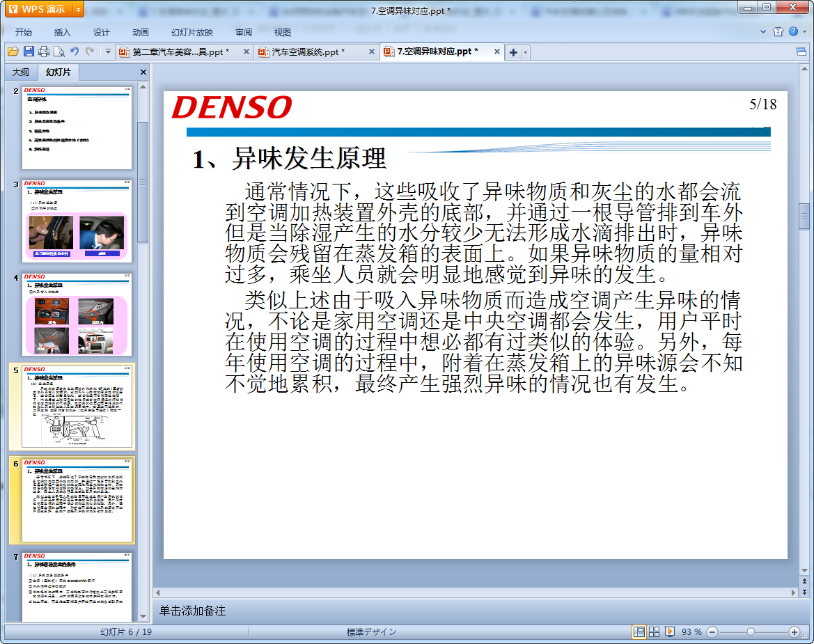This screenshot has width=814, height=644.
Task: Close the 7.空调异味对应.ppt tab
Action: tap(496, 52)
